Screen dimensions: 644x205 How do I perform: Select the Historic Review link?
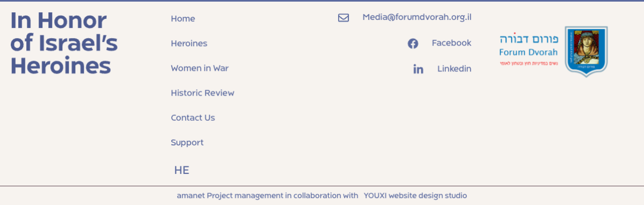202,93
